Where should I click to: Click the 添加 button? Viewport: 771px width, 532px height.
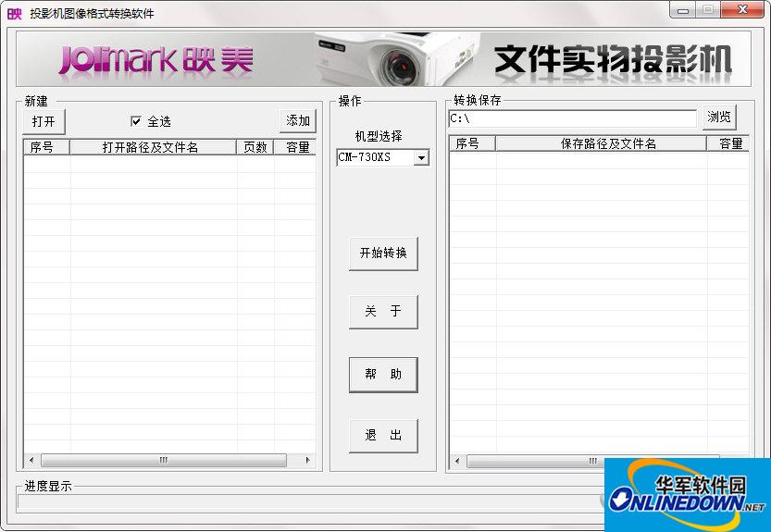pos(297,120)
